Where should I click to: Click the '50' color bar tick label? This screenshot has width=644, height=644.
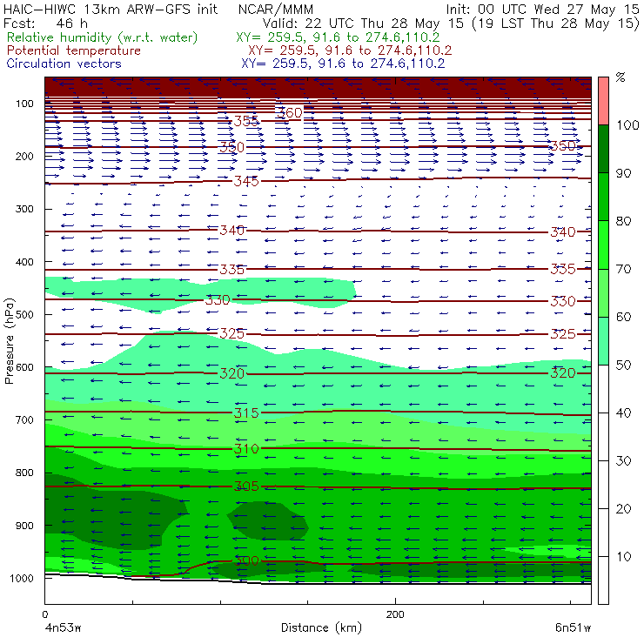pyautogui.click(x=623, y=366)
